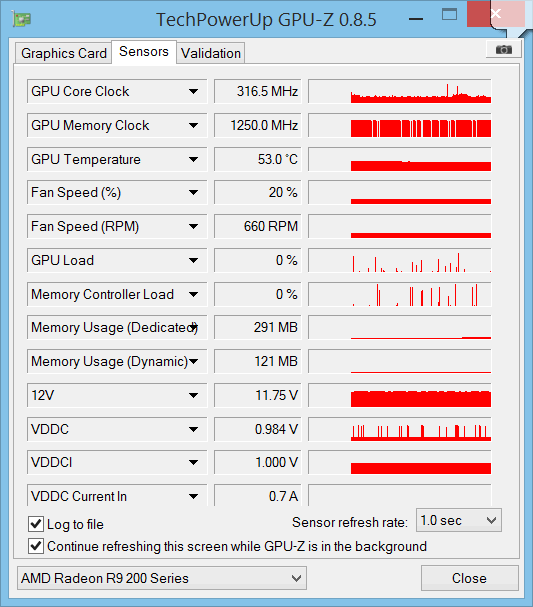Open the AMD Radeon R9 200 Series selector

coord(162,578)
